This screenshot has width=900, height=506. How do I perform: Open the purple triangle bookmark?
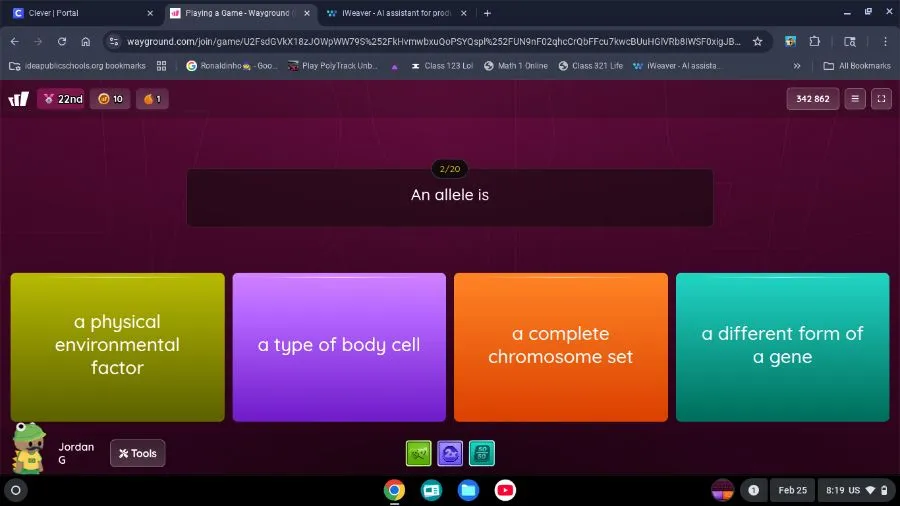tap(394, 67)
